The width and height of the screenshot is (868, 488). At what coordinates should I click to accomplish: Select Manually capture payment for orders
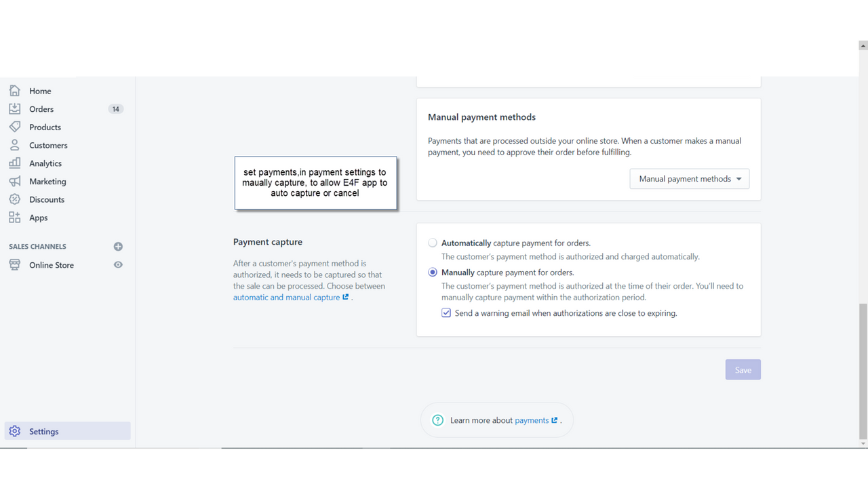click(x=433, y=272)
